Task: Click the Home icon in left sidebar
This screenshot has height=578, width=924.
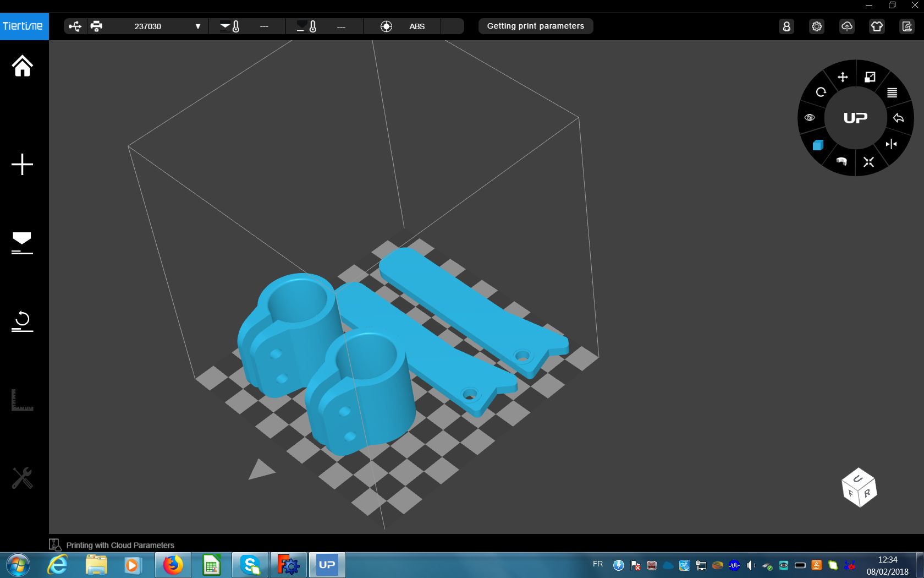Action: click(23, 66)
